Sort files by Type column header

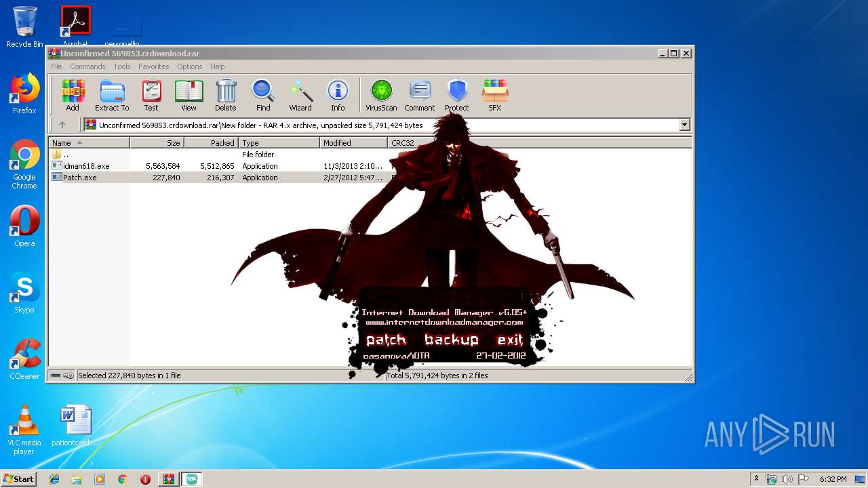[x=279, y=143]
